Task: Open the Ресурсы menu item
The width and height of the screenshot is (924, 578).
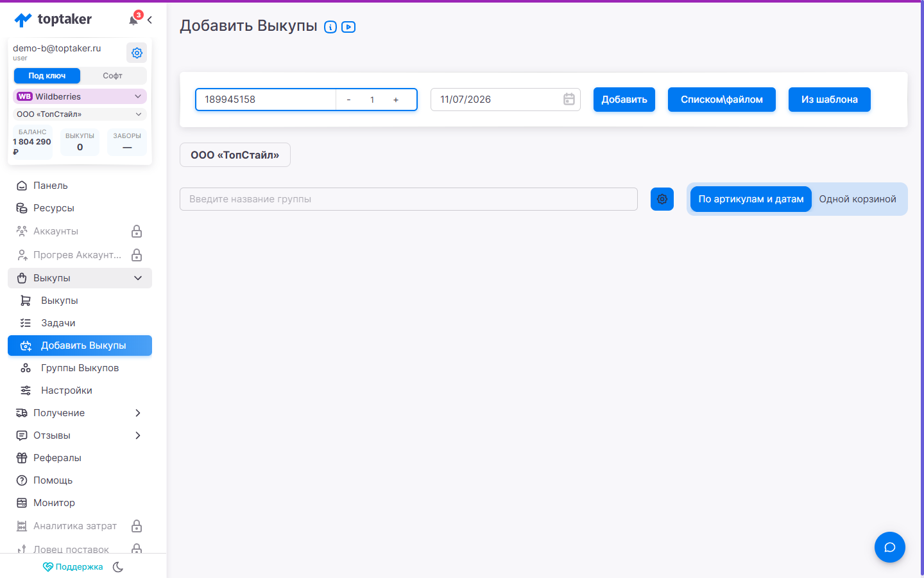Action: [x=80, y=208]
